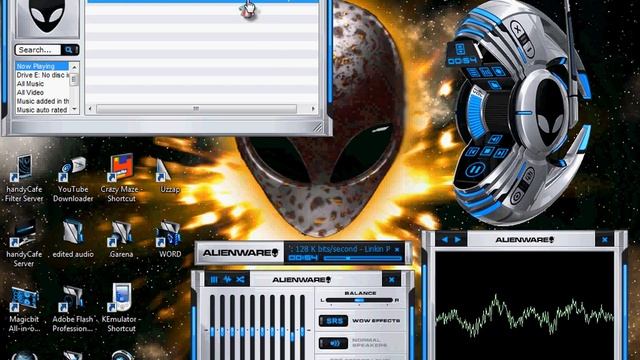Select Drive E: No disc entry
The image size is (640, 360).
pos(42,75)
